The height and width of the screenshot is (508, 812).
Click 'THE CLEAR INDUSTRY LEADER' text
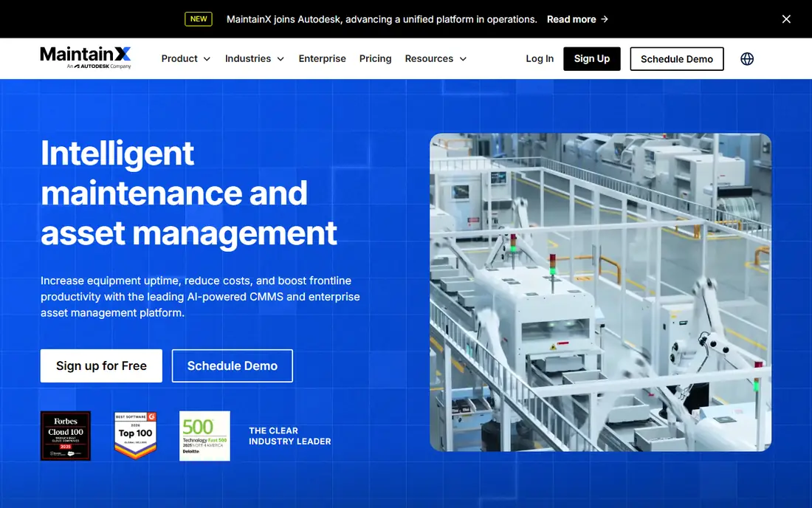tap(290, 436)
